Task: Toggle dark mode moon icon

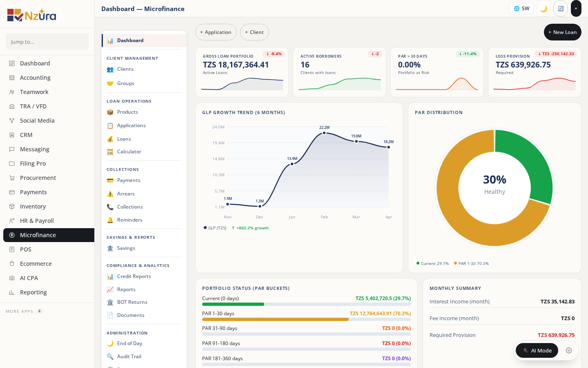Action: coord(544,9)
